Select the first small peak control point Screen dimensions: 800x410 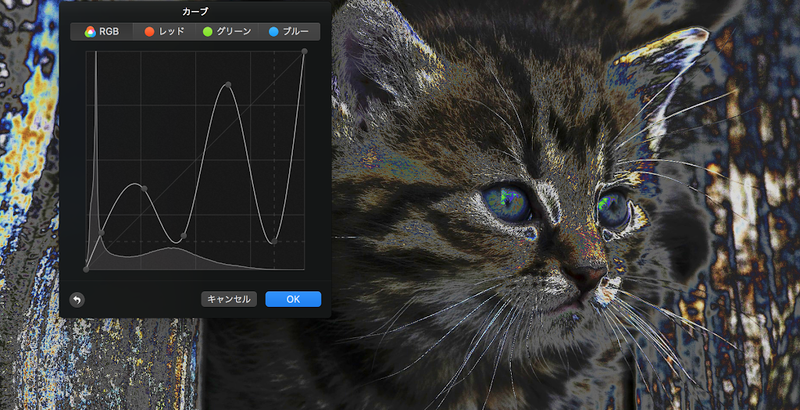[x=144, y=187]
